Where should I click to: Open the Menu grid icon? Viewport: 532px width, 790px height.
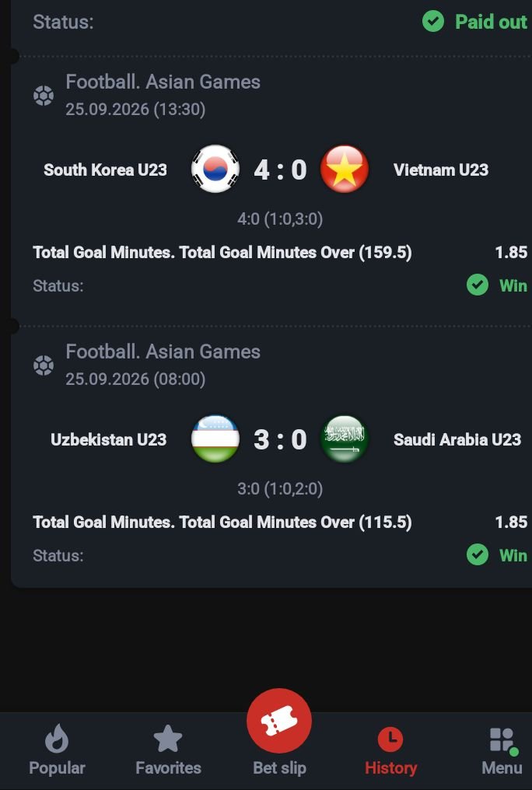pyautogui.click(x=502, y=750)
